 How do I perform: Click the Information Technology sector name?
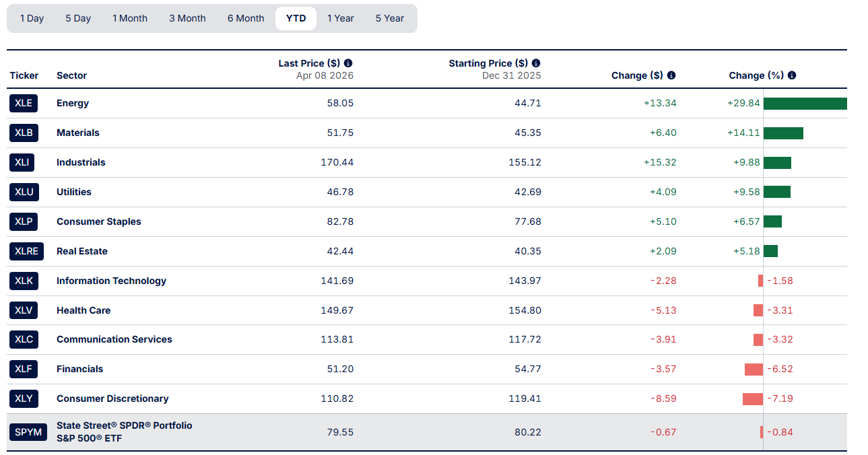pos(111,281)
